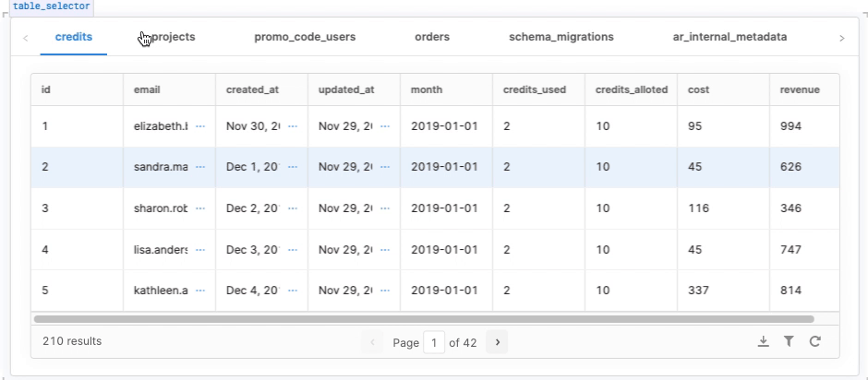Click the revenue column header
Viewport: 868px width, 380px height.
coord(800,90)
